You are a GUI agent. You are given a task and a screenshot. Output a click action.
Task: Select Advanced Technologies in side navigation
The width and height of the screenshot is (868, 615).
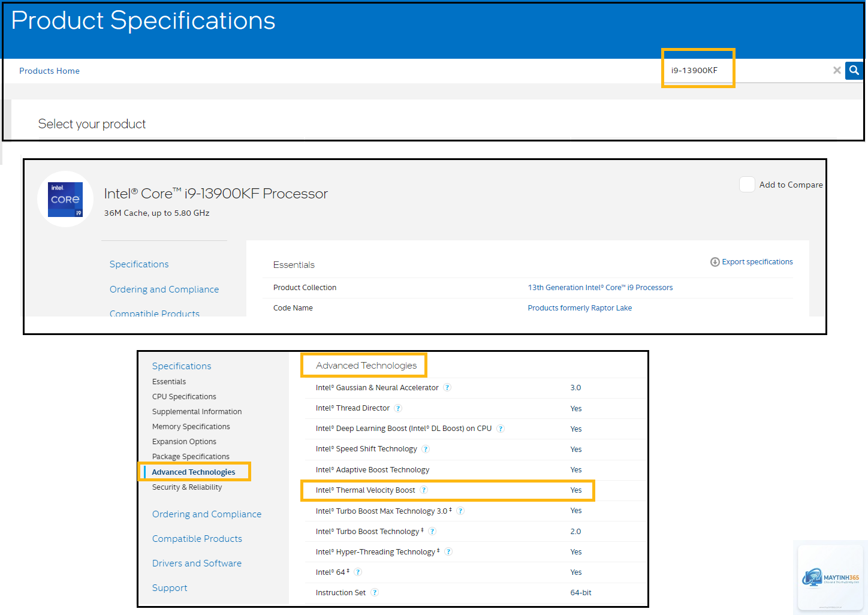[193, 472]
